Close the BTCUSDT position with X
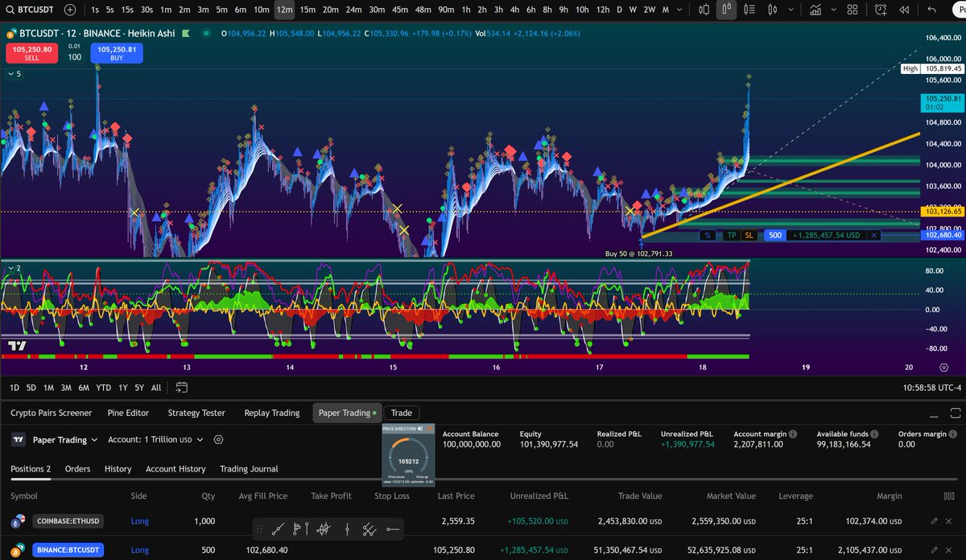Screen dimensions: 966x560 click(x=948, y=550)
